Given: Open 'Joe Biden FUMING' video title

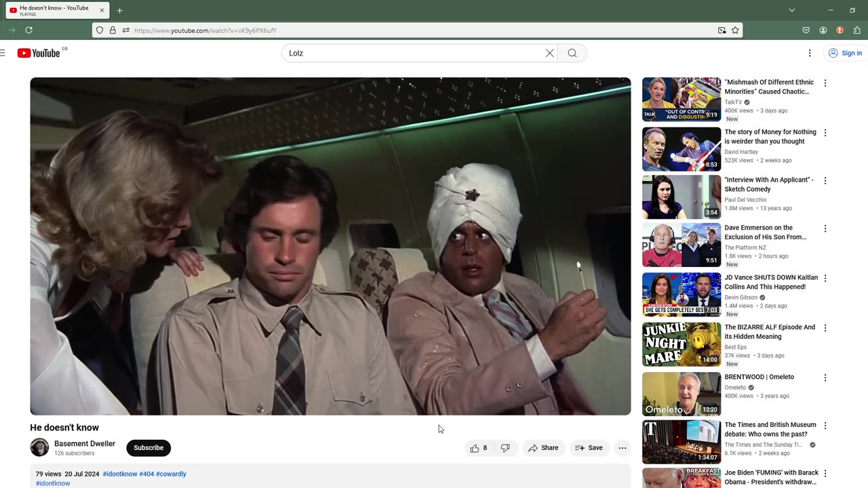Looking at the screenshot, I should (x=772, y=477).
